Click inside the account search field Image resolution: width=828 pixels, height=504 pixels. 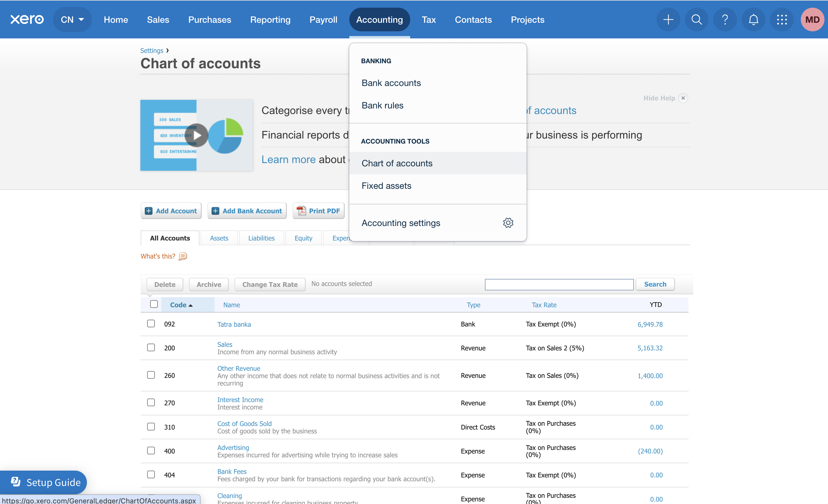[559, 284]
